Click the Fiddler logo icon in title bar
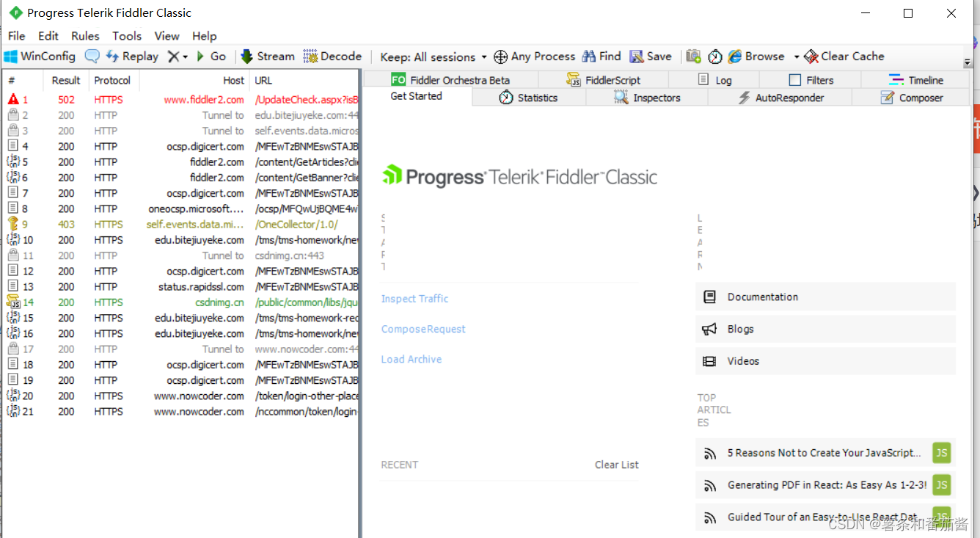Image resolution: width=980 pixels, height=538 pixels. click(15, 12)
